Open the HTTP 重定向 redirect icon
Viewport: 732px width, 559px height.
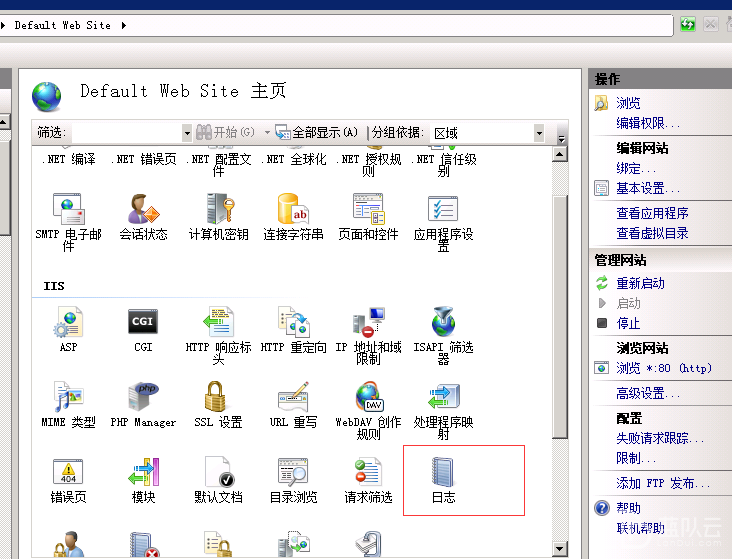293,322
